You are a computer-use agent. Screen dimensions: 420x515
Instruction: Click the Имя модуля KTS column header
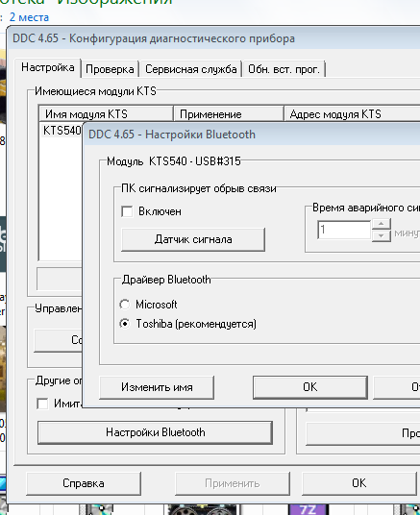[106, 114]
